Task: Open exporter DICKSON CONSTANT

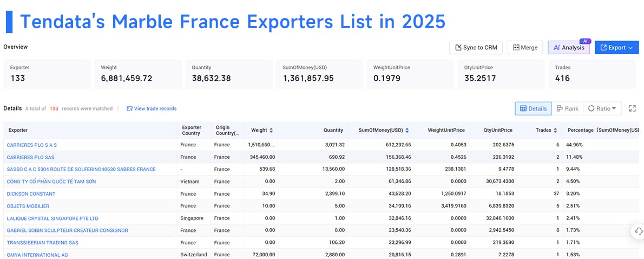Action: point(31,194)
